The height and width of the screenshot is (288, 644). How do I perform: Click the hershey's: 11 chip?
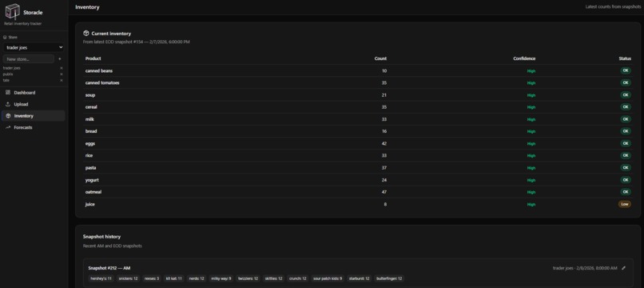[x=101, y=278]
